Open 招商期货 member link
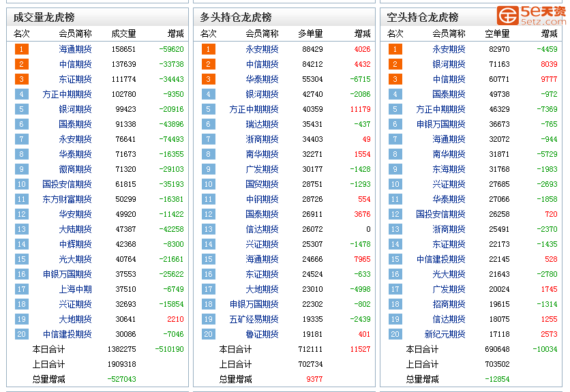Image resolution: width=570 pixels, height=392 pixels. click(x=449, y=304)
